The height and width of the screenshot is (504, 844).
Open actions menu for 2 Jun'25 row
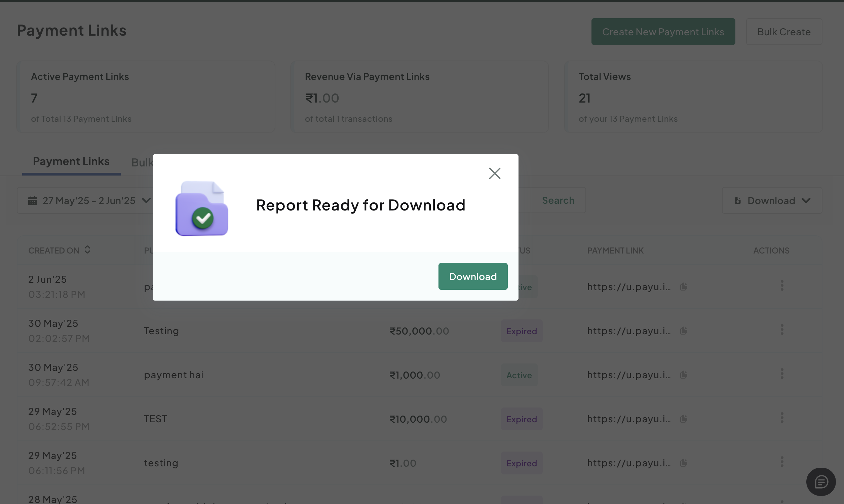(x=782, y=285)
